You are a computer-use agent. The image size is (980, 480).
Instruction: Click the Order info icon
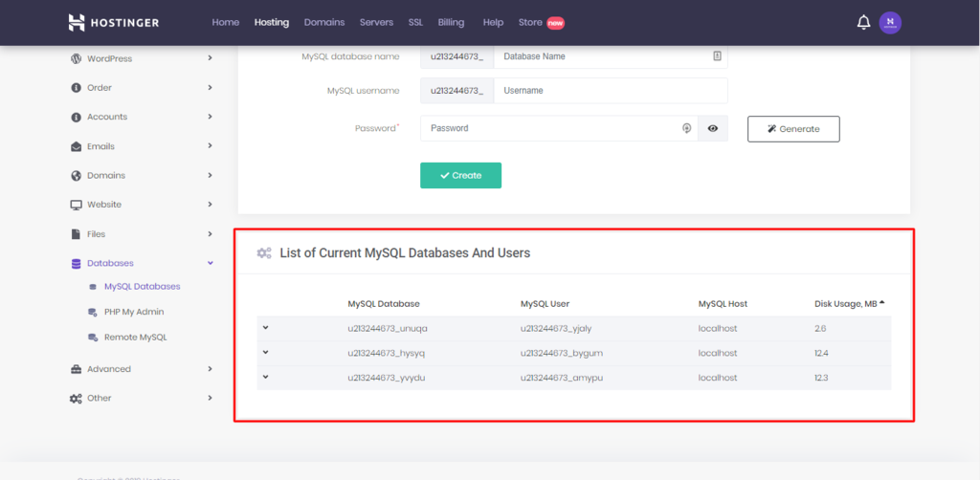(76, 87)
